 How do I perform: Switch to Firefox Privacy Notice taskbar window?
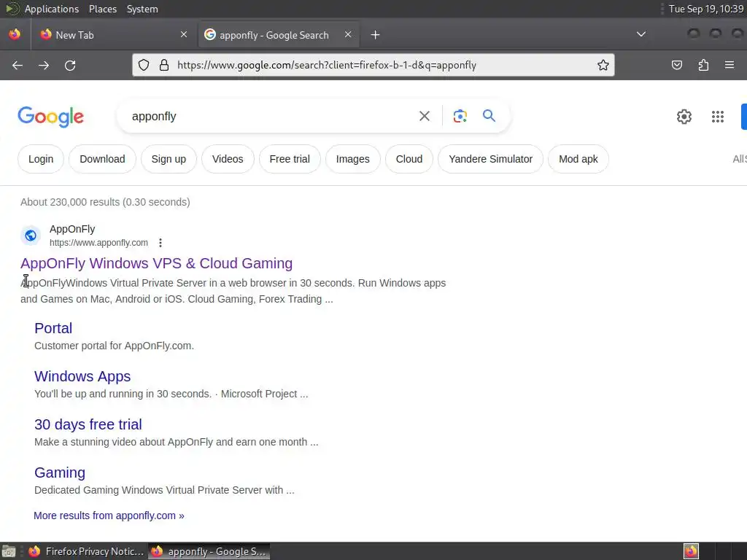pos(86,551)
